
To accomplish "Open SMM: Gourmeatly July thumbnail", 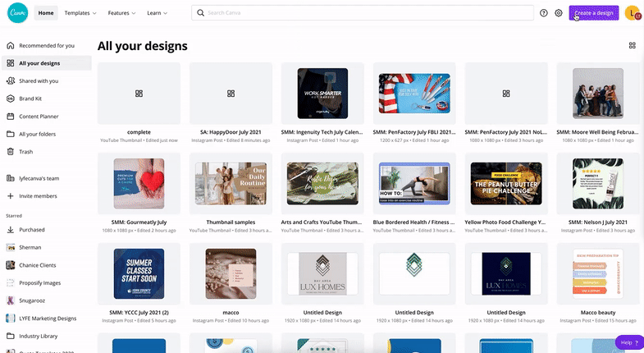I will (139, 183).
